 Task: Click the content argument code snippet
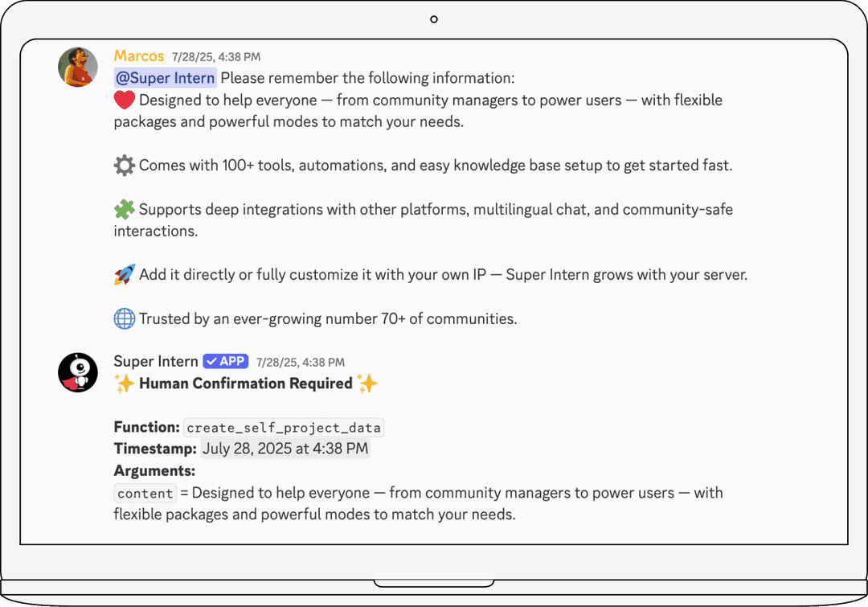(145, 493)
